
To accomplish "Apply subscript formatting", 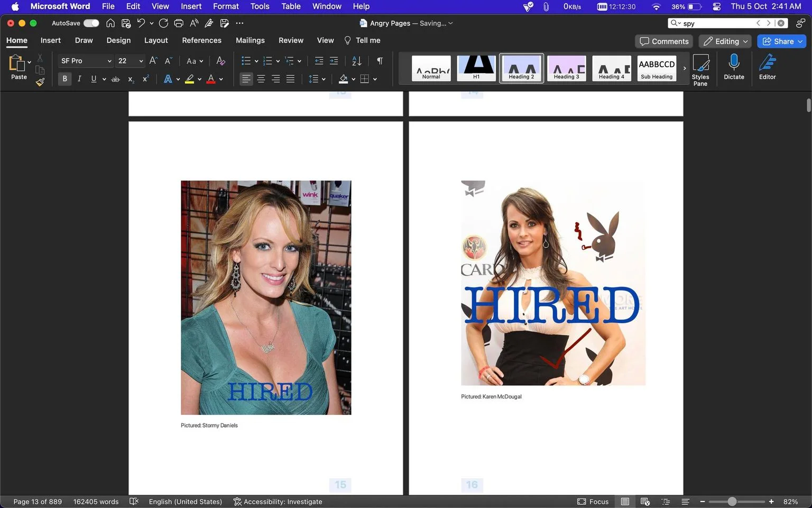I will 131,79.
